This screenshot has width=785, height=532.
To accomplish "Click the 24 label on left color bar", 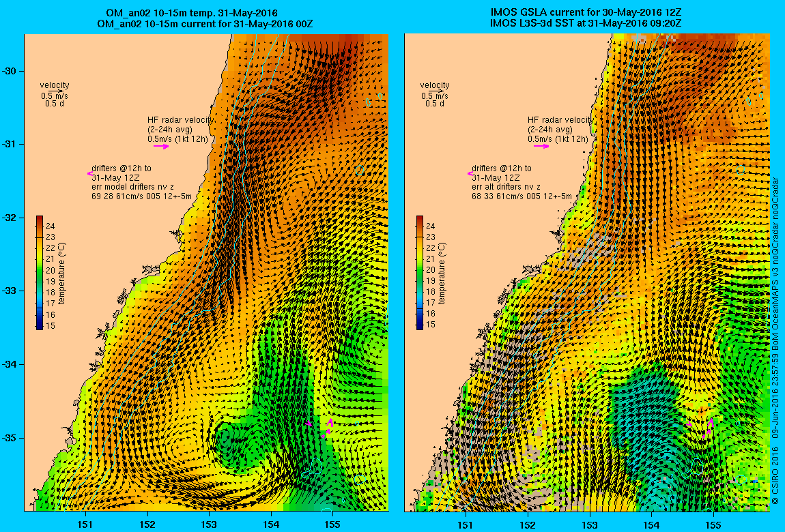I will (x=51, y=226).
